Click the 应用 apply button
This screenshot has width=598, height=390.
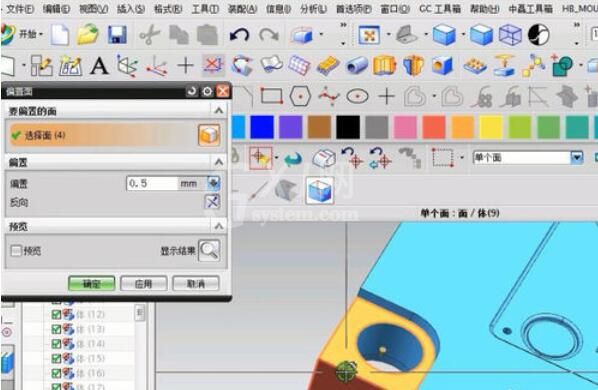tap(143, 284)
